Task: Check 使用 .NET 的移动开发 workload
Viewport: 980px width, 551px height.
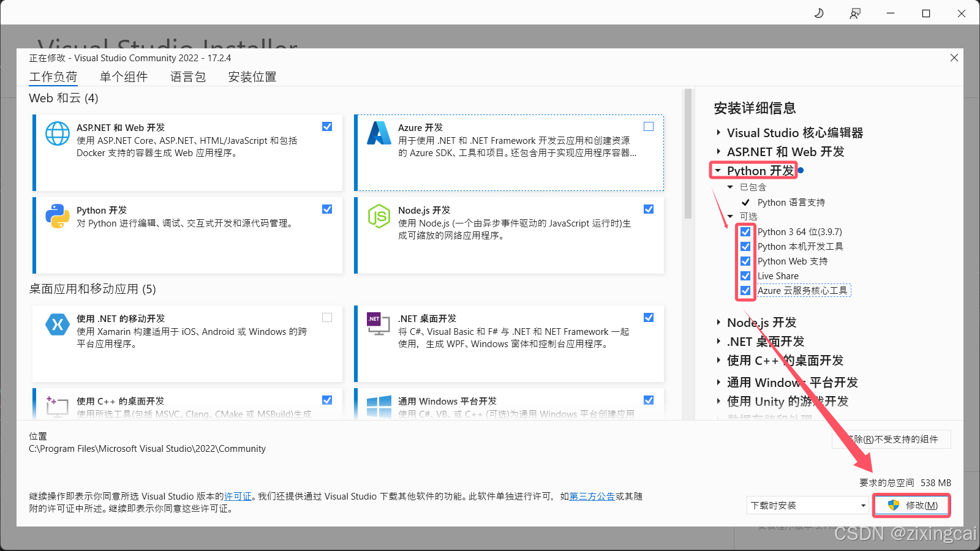Action: pos(327,318)
